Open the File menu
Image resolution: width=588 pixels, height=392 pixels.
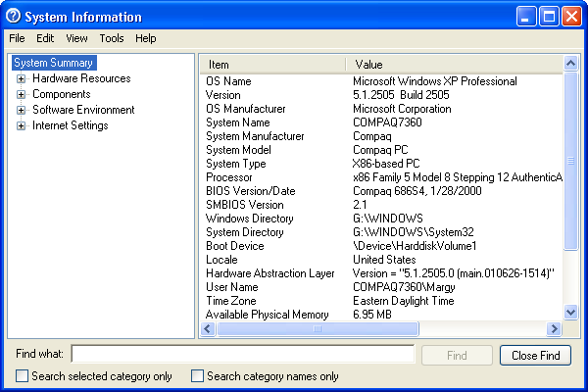[17, 38]
